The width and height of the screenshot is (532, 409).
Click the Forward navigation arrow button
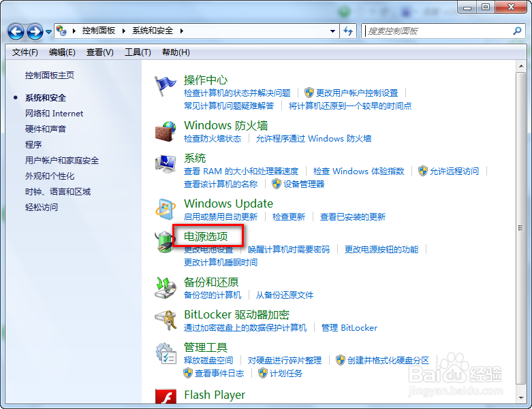click(x=35, y=32)
